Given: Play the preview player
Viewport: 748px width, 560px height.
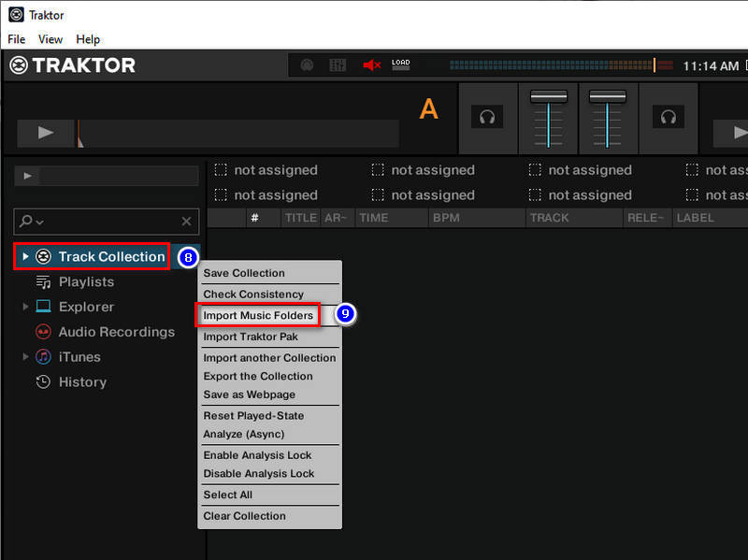Looking at the screenshot, I should (27, 176).
